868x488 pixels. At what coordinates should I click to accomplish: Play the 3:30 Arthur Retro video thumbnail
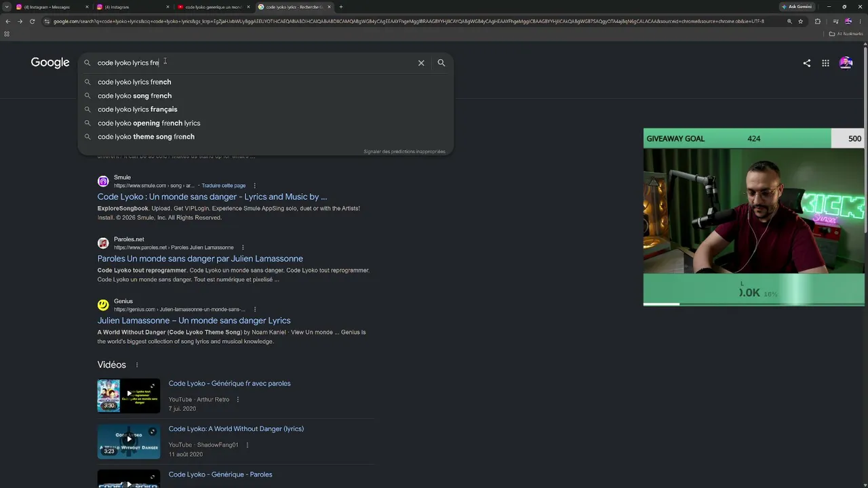coord(129,396)
